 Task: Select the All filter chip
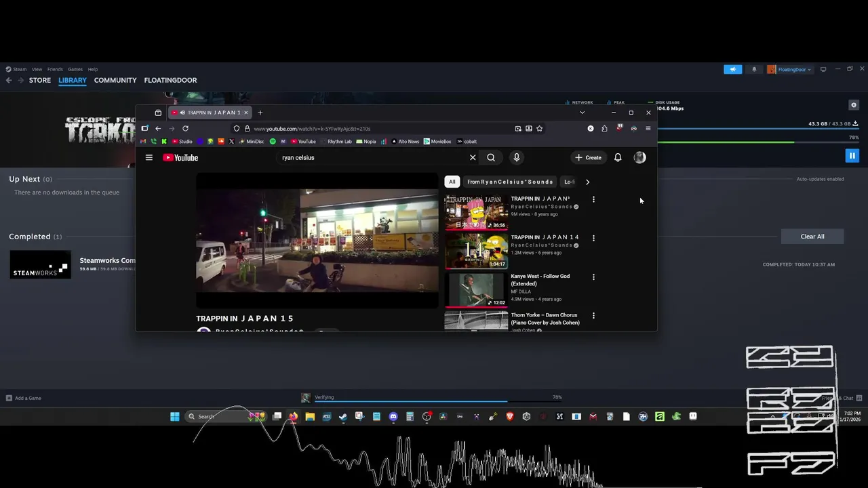click(x=452, y=182)
